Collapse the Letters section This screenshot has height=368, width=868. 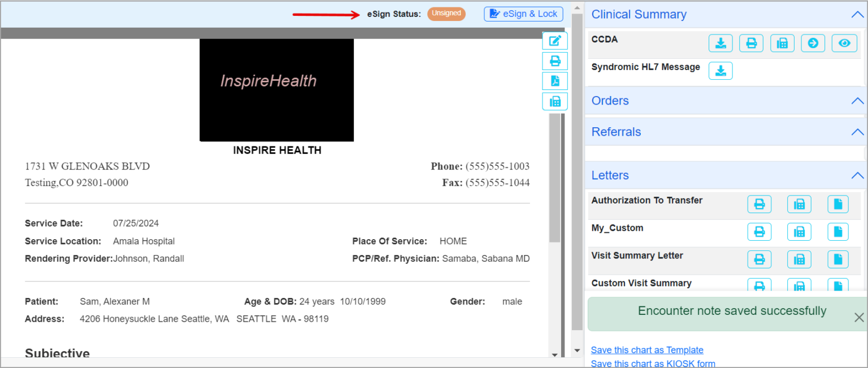857,175
